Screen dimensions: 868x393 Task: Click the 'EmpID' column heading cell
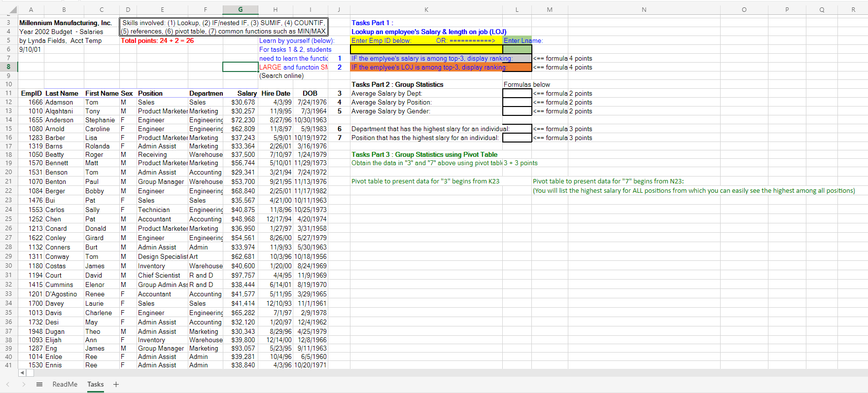(x=31, y=93)
